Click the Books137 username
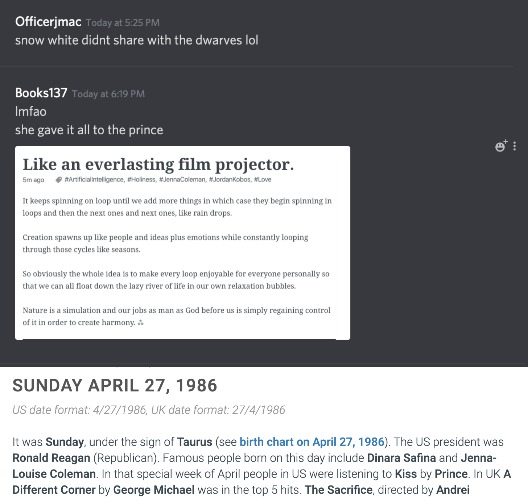Image resolution: width=528 pixels, height=500 pixels. (x=41, y=93)
